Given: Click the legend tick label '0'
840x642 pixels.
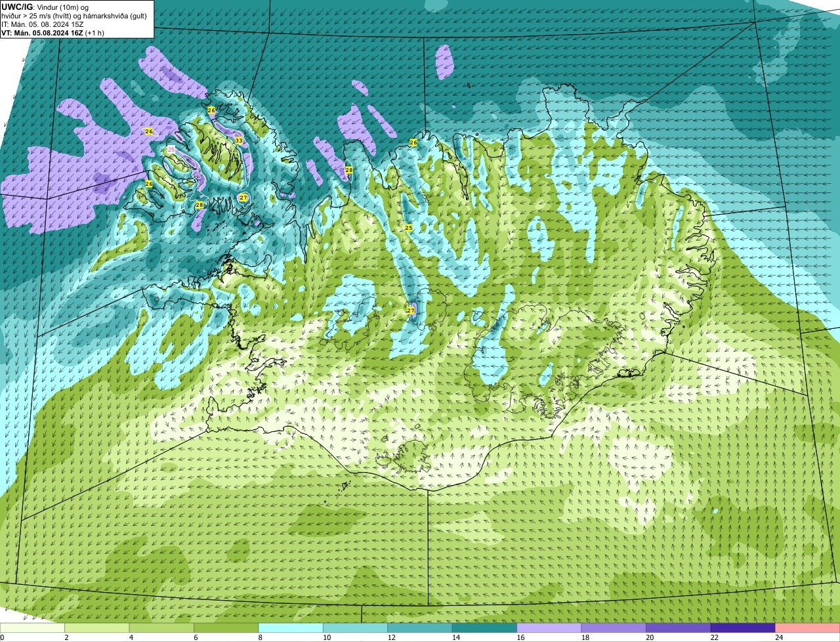Looking at the screenshot, I should (x=3, y=637).
